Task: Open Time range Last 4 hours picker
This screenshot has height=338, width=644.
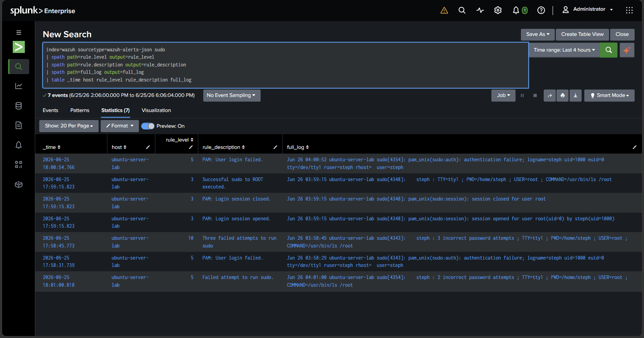Action: [x=565, y=50]
